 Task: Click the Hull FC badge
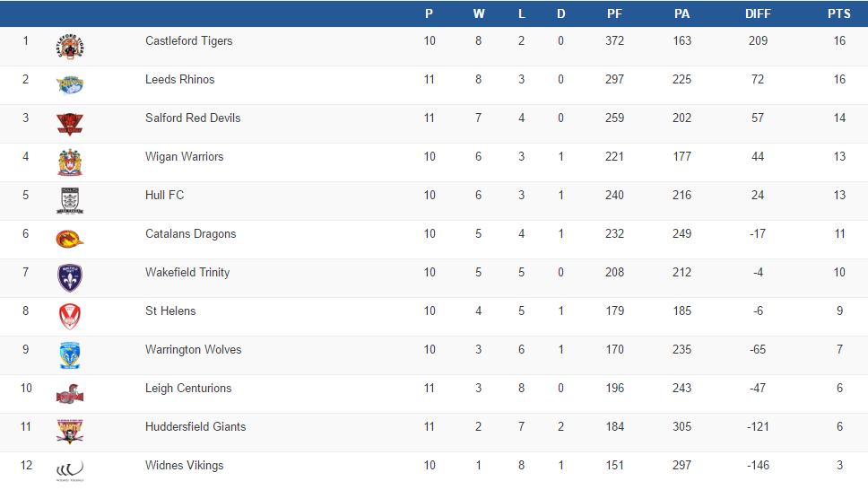[x=70, y=201]
